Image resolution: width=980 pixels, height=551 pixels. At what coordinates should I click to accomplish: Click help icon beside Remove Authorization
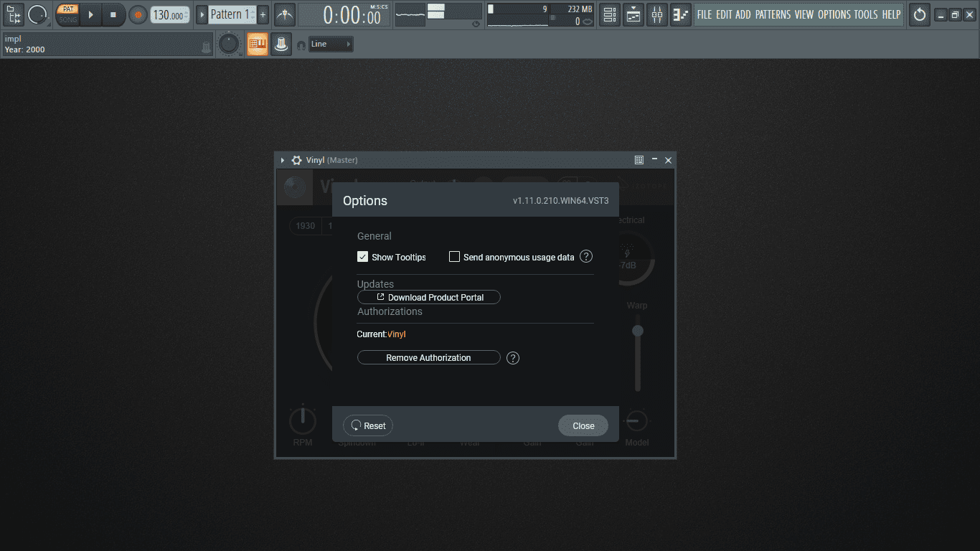click(x=513, y=357)
